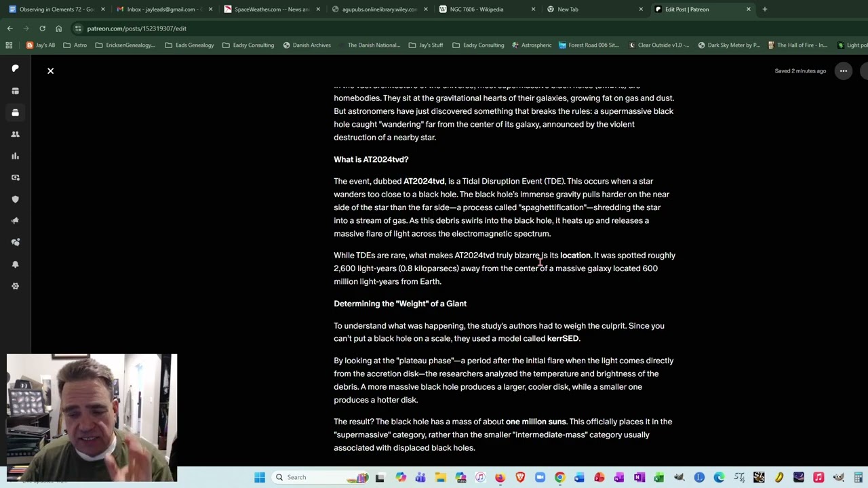The image size is (868, 488).
Task: Open the Notifications bell icon
Action: [x=15, y=264]
